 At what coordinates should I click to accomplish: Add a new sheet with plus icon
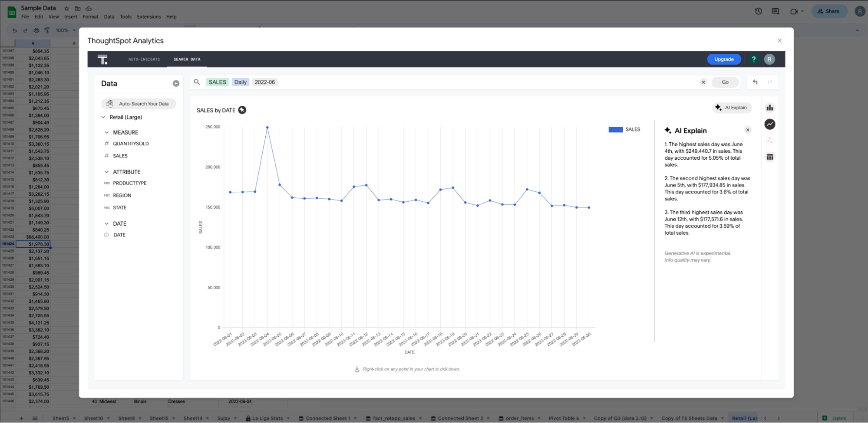[21, 418]
